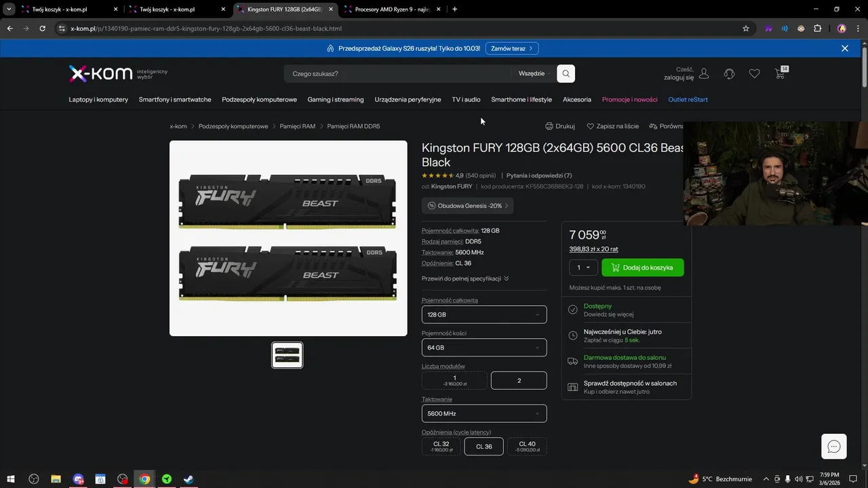Viewport: 868px width, 488px height.
Task: Click Chrome icon in taskbar
Action: pyautogui.click(x=144, y=479)
